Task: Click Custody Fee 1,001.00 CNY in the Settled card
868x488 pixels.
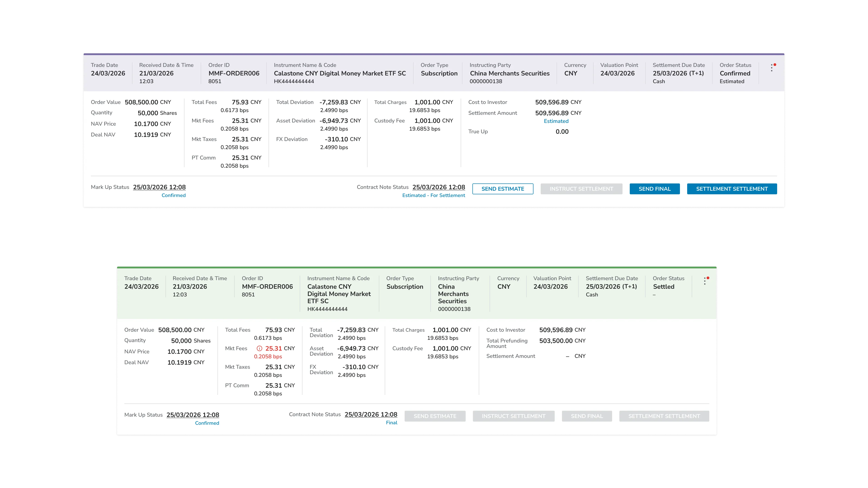Action: tap(452, 349)
